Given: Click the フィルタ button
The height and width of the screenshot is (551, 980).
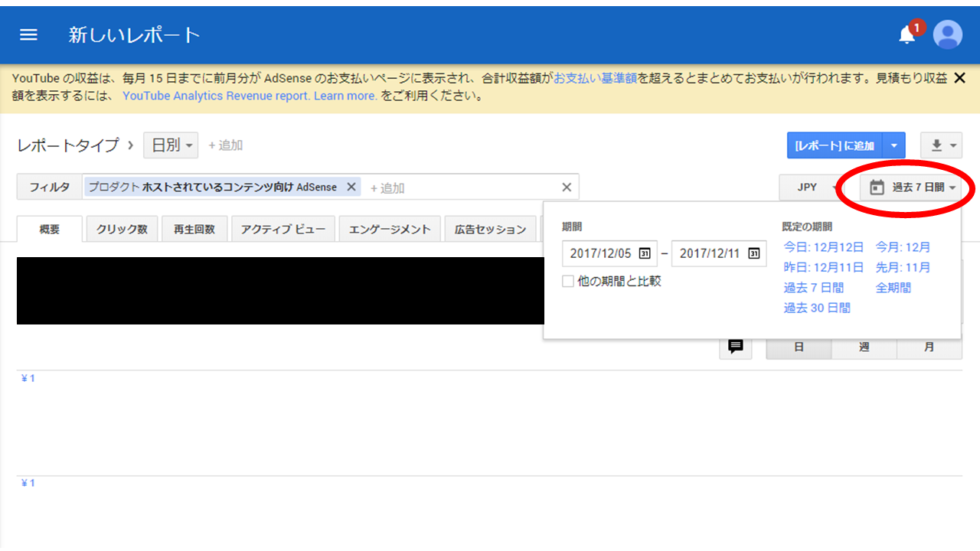Looking at the screenshot, I should pyautogui.click(x=50, y=187).
